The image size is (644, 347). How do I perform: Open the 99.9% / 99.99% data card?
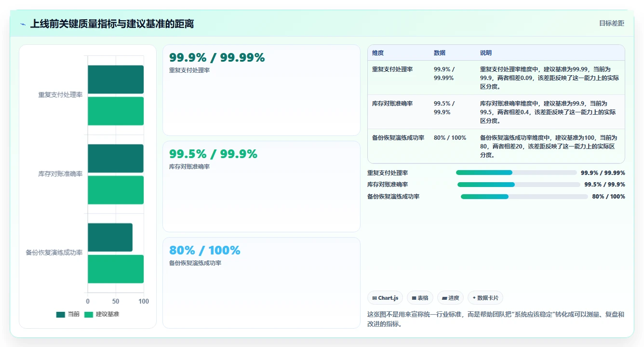(x=261, y=90)
